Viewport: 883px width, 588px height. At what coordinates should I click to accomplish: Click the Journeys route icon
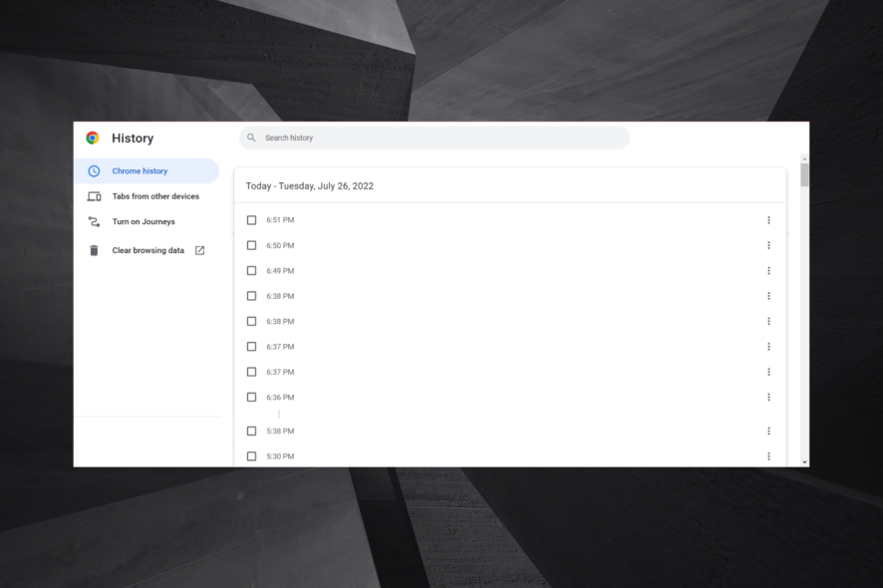pos(94,221)
